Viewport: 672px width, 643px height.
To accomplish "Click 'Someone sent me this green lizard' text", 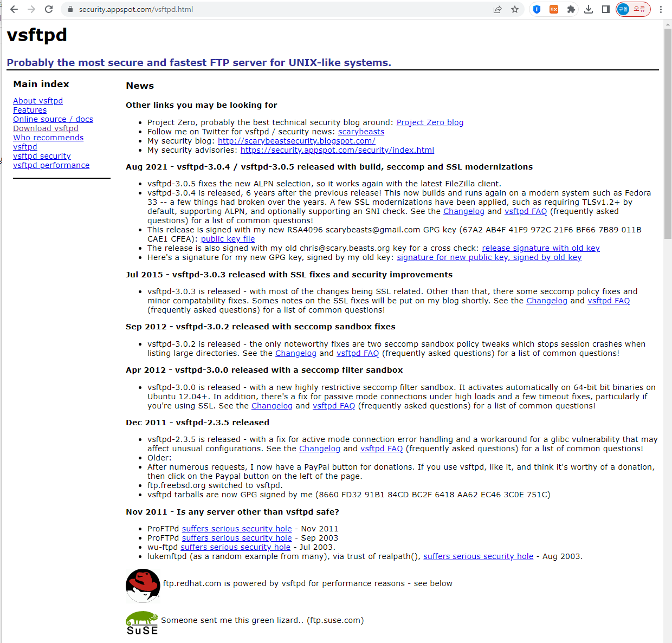I will [x=262, y=620].
